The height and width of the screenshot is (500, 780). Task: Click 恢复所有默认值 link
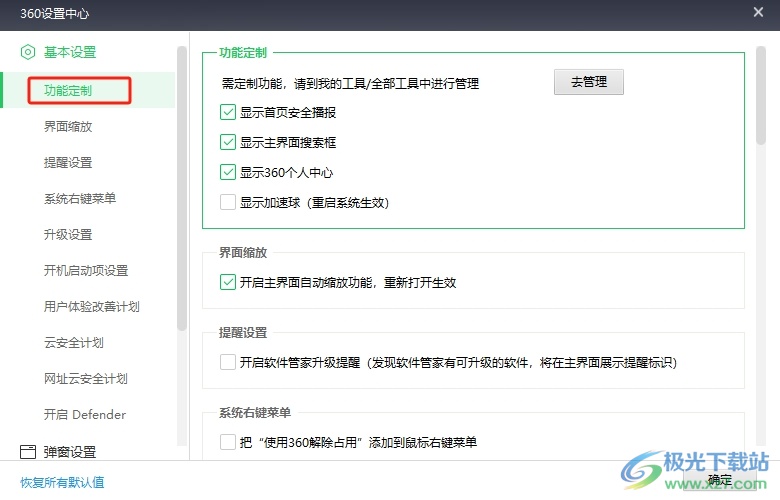point(62,482)
